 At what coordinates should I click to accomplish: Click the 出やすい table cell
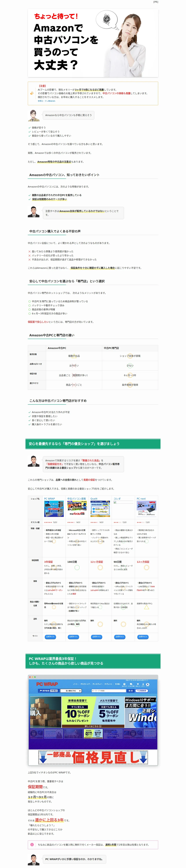[74, 365]
